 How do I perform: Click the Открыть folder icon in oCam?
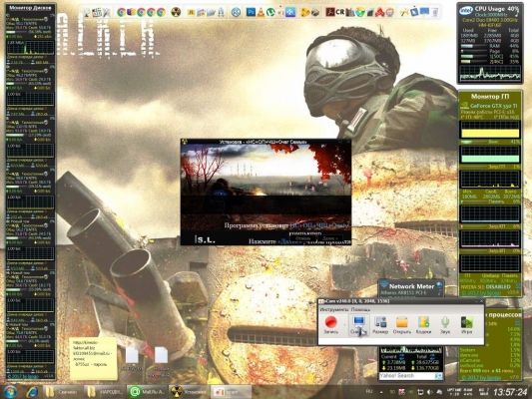(402, 324)
